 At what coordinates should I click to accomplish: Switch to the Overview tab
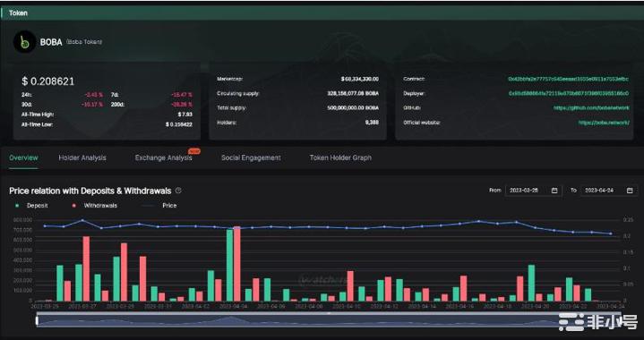(23, 157)
